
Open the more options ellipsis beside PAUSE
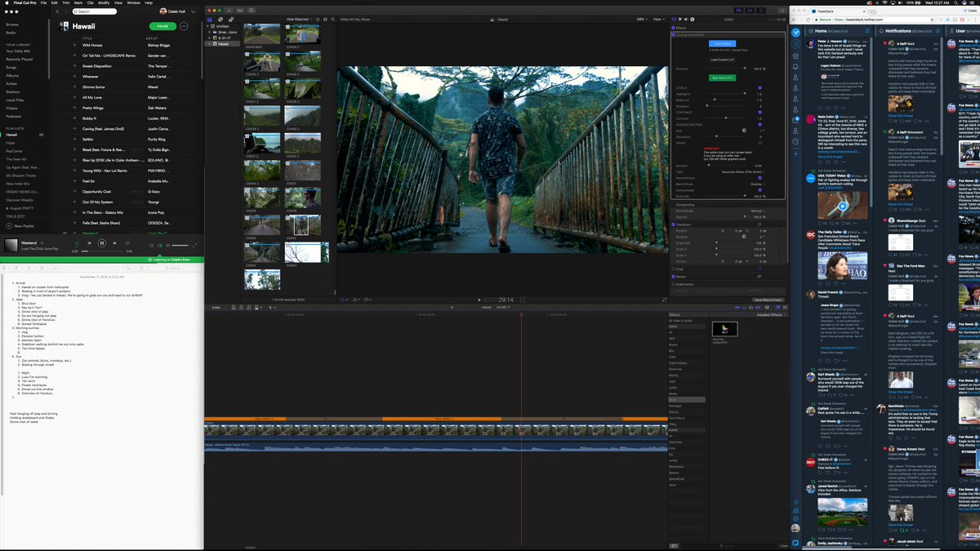click(x=184, y=26)
